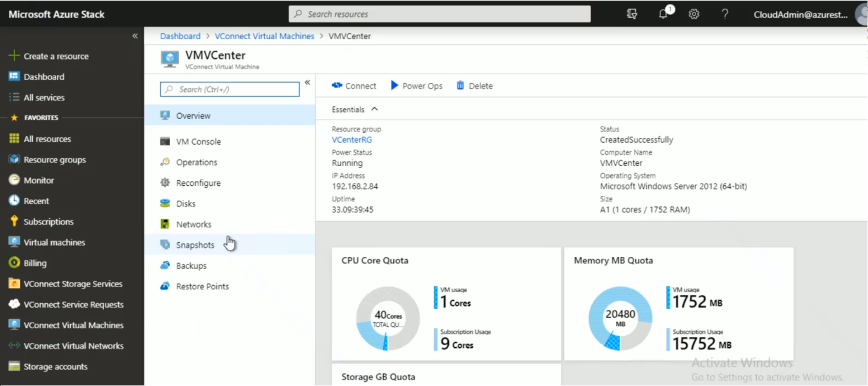The height and width of the screenshot is (386, 868).
Task: Click the Memory MB Quota donut chart
Action: tap(620, 318)
